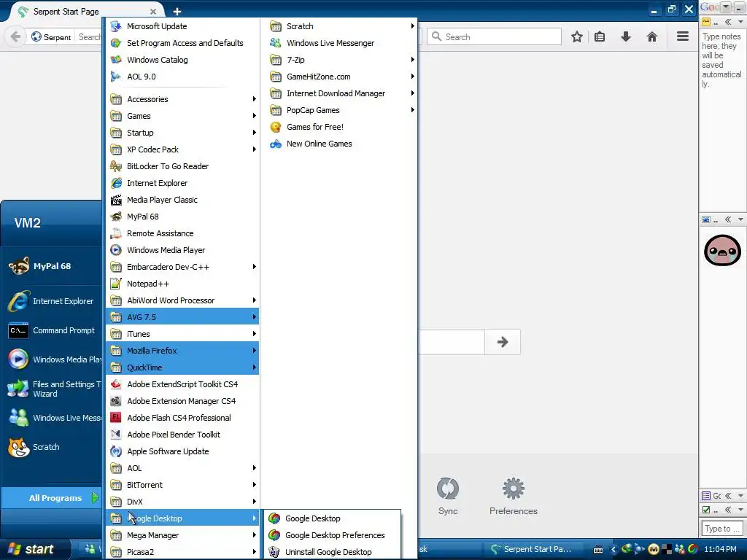Click the Sync button on start page

(448, 496)
